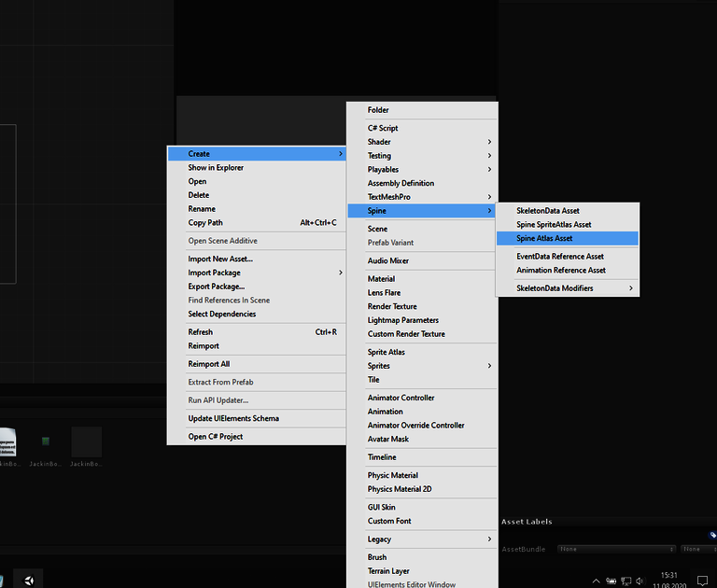The width and height of the screenshot is (717, 588).
Task: Create a Brush asset
Action: point(422,557)
